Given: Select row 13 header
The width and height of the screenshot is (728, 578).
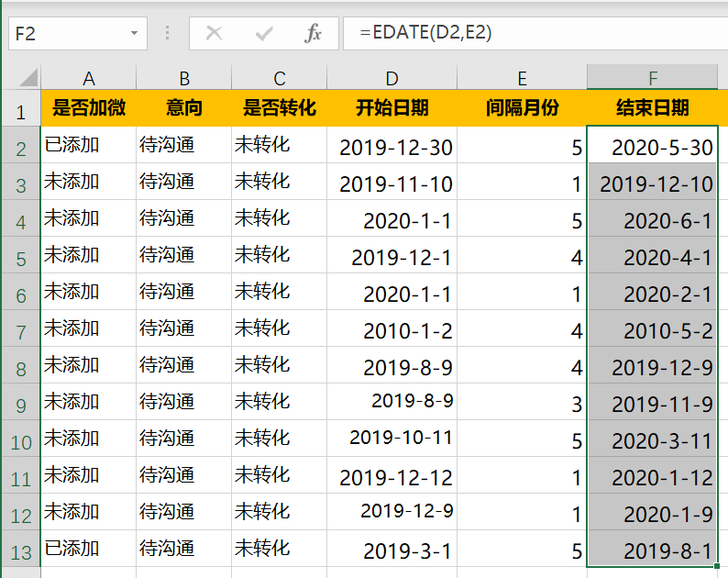Looking at the screenshot, I should [x=21, y=550].
